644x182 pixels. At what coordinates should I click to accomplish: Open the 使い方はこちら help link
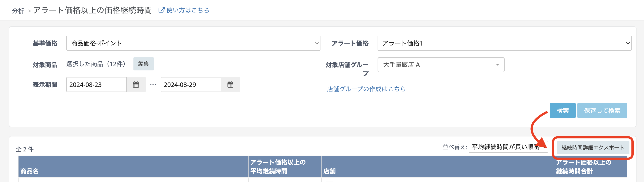pos(187,10)
